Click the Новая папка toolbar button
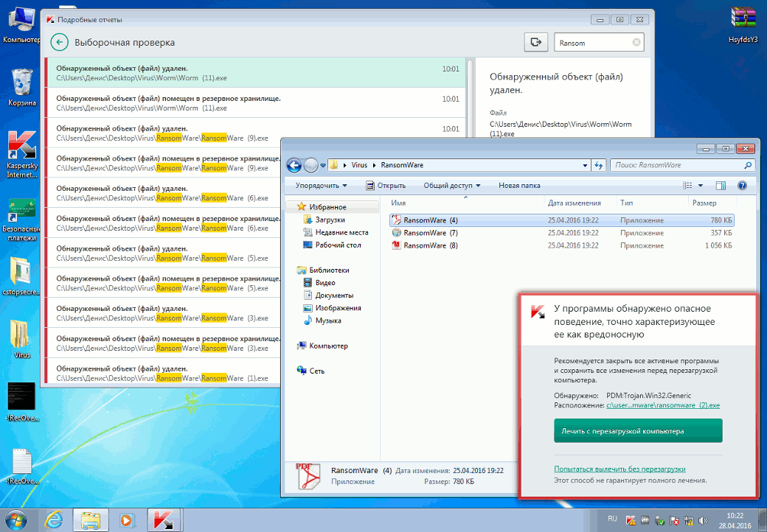The image size is (767, 532). (519, 186)
